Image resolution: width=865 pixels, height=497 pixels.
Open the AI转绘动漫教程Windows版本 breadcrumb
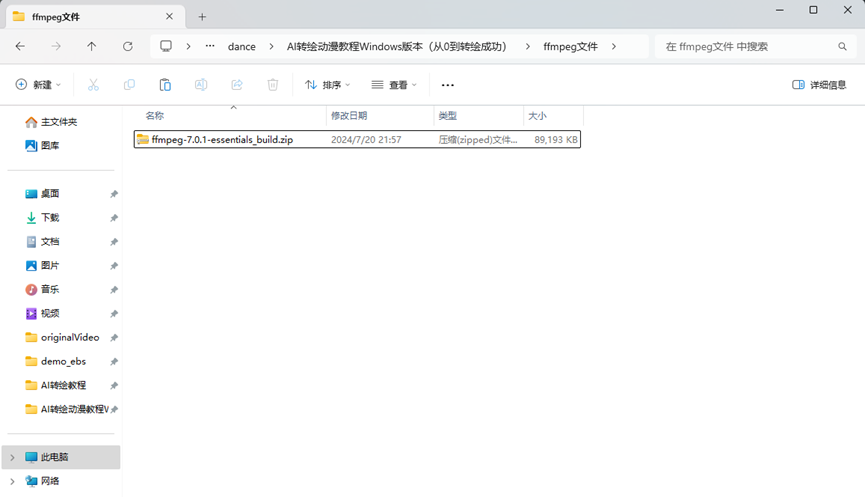point(397,47)
